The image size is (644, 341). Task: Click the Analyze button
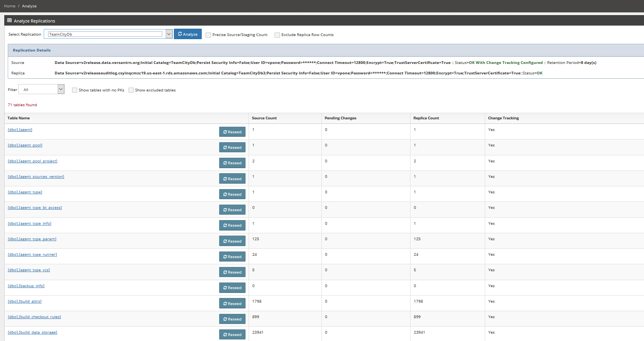pos(188,34)
